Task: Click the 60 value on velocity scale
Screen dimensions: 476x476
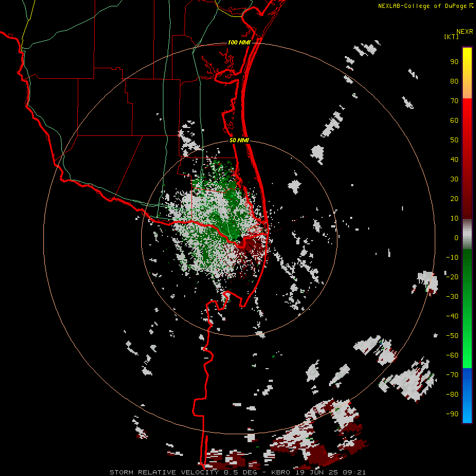Action: (x=454, y=120)
